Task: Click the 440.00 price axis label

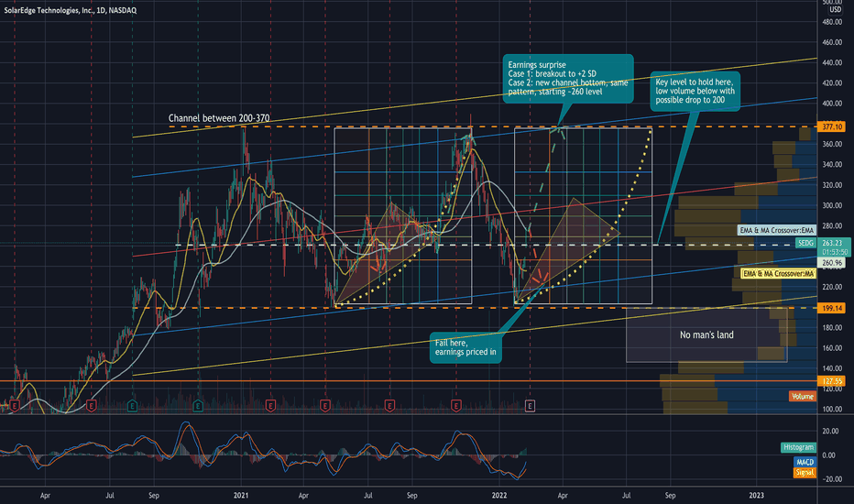Action: 832,63
